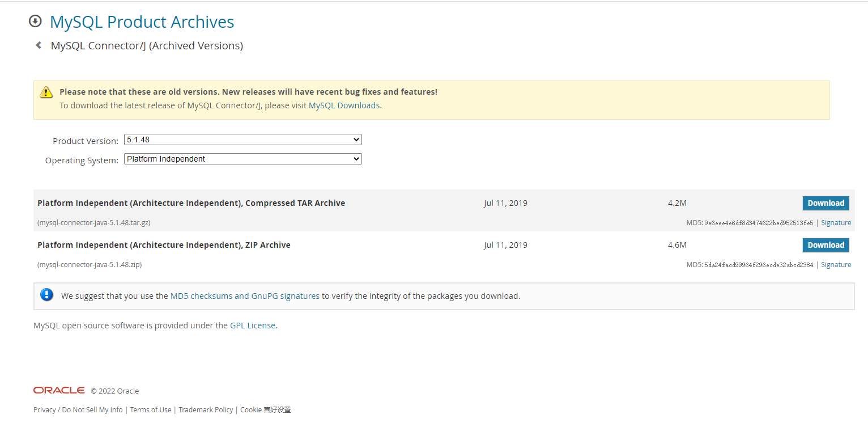Click the ZIP Archive title text

point(164,245)
